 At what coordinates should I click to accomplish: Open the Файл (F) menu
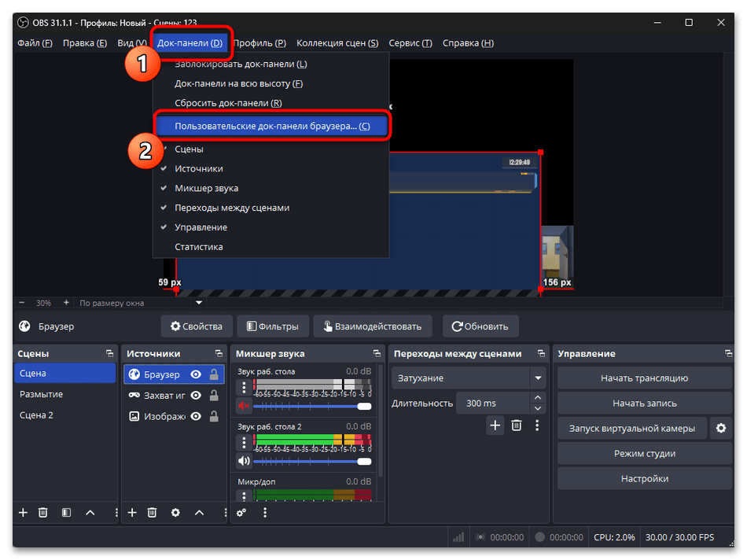(x=35, y=43)
